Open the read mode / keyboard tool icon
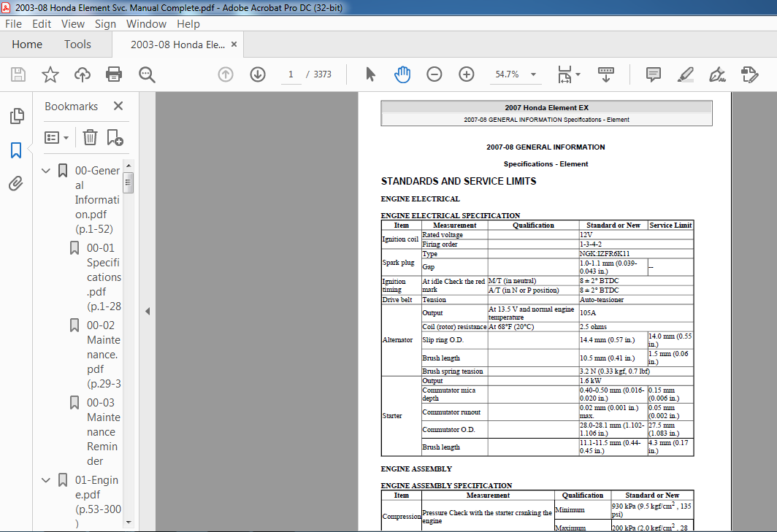This screenshot has width=777, height=532. pos(605,74)
